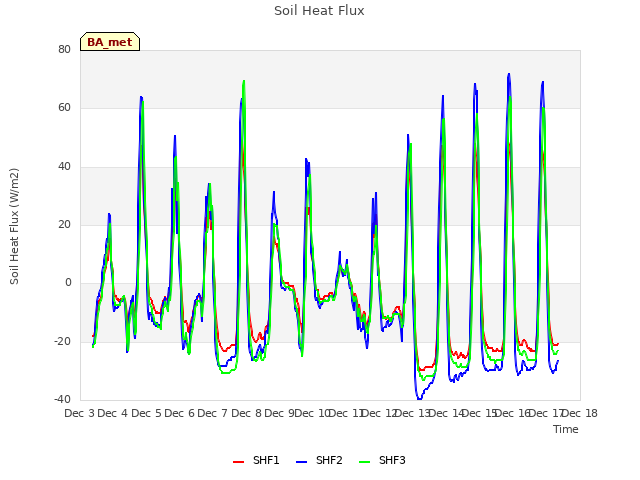
Task: Click the green SHF3 legend swatch
Action: pos(364,462)
